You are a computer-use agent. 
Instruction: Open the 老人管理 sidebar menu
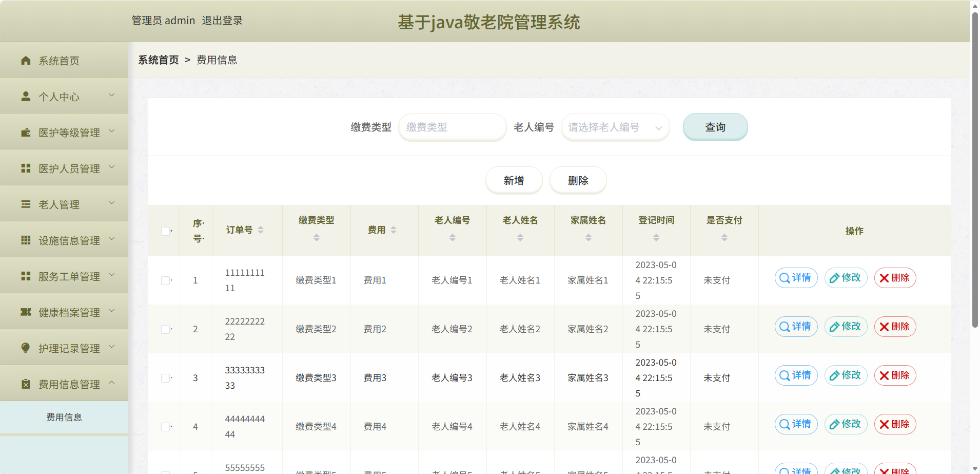(x=64, y=204)
